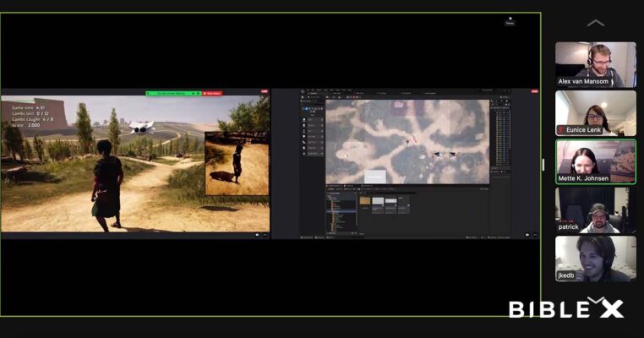The width and height of the screenshot is (644, 338).
Task: Click the white drone in the game
Action: 142,128
